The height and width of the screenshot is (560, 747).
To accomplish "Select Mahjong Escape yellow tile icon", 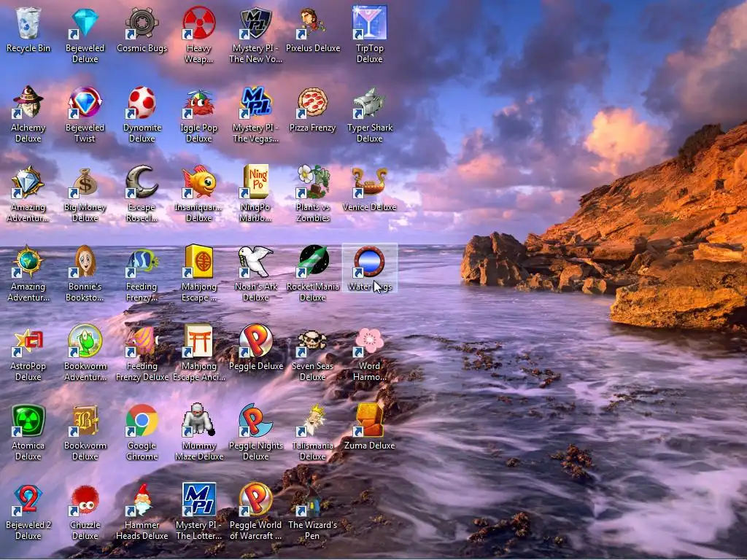I will pos(198,262).
